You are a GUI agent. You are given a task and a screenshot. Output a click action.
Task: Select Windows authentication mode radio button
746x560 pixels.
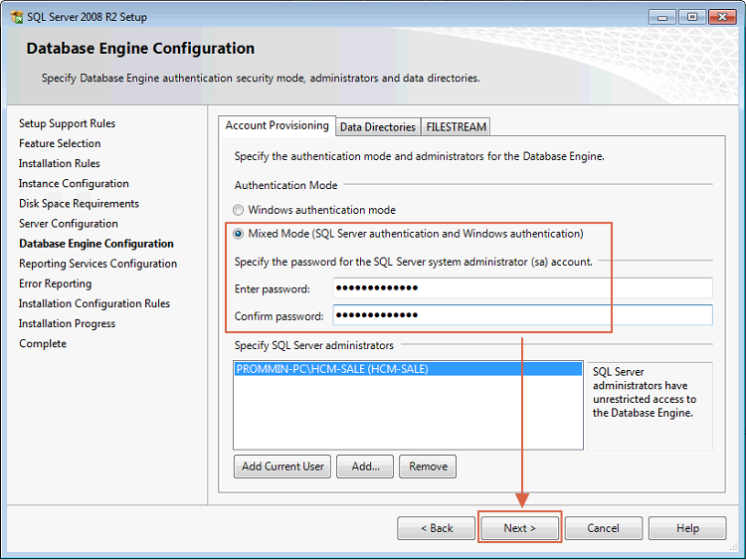pos(239,210)
